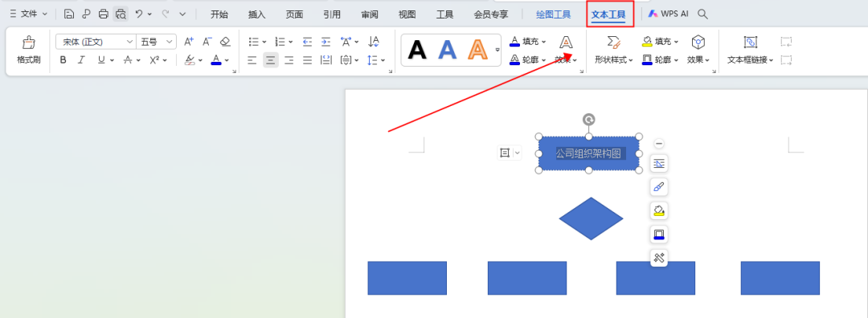Viewport: 868px width, 318px height.
Task: Click the bottom tools icon in floating toolbar
Action: (659, 258)
